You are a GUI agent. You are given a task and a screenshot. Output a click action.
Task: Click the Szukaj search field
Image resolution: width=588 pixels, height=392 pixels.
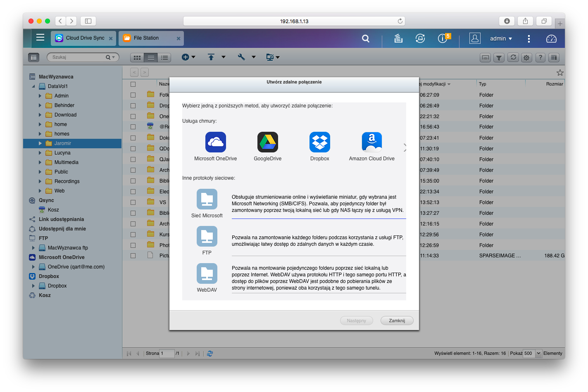[x=83, y=57]
